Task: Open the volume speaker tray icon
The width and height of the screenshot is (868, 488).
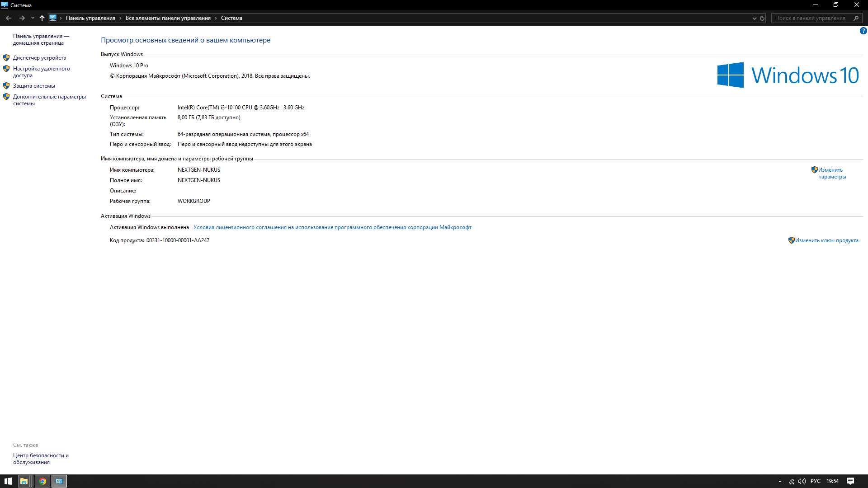Action: [802, 481]
